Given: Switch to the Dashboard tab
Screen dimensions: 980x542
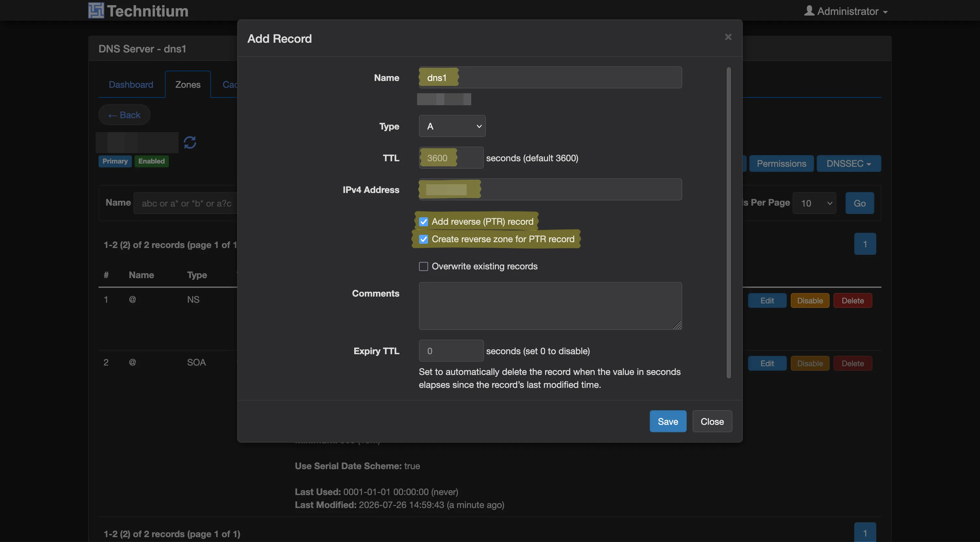Looking at the screenshot, I should point(131,85).
